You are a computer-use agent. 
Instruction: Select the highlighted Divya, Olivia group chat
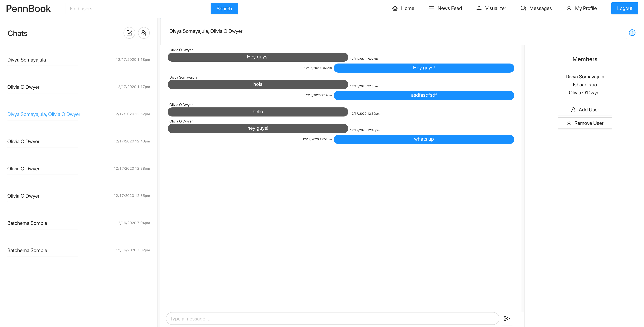(44, 114)
